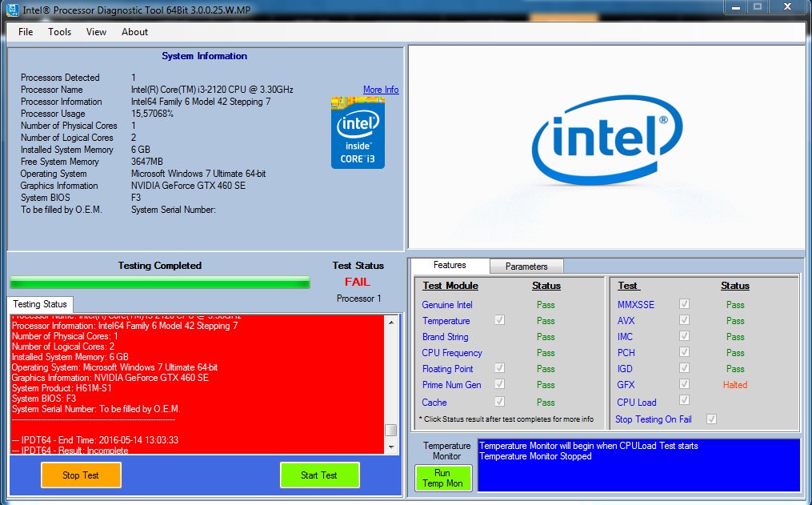Image resolution: width=812 pixels, height=505 pixels.
Task: Click the Processor 1 label
Action: coord(359,299)
